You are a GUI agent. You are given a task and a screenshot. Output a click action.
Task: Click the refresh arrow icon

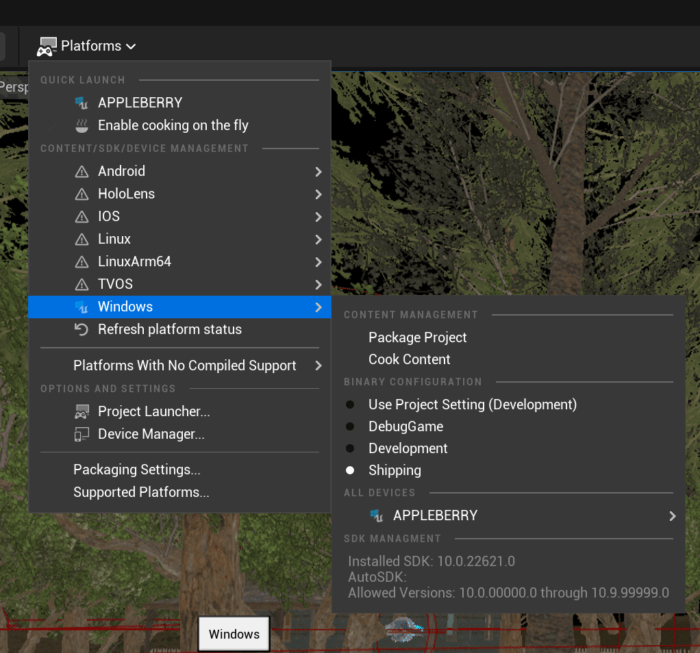pos(81,329)
